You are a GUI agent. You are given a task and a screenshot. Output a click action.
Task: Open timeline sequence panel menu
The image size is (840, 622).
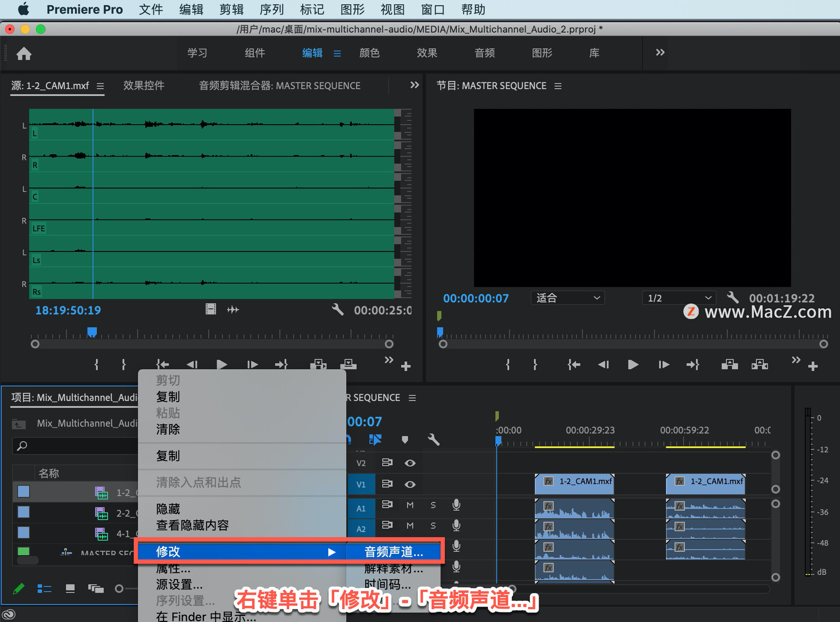412,398
